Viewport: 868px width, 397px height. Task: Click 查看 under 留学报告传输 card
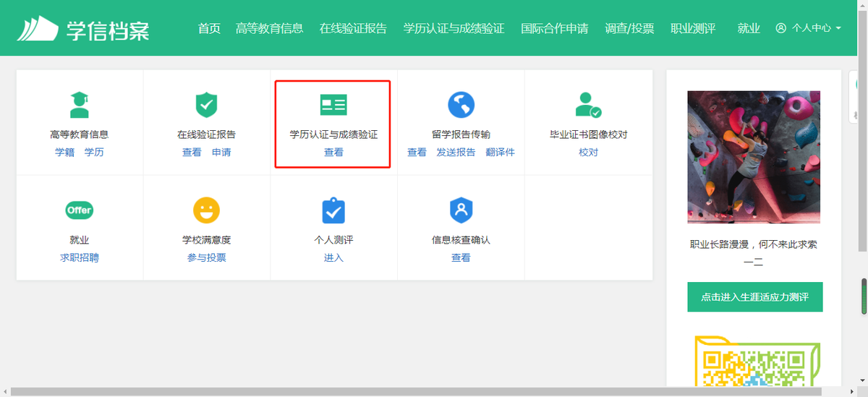point(417,153)
